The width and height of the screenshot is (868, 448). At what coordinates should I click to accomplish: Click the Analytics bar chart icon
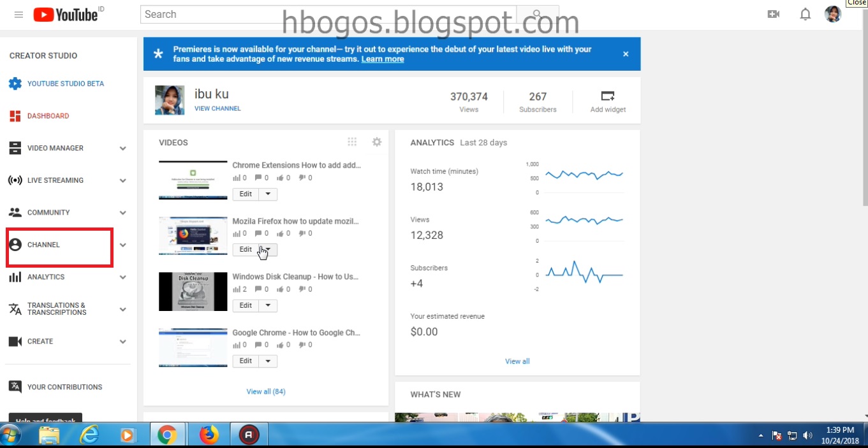15,277
